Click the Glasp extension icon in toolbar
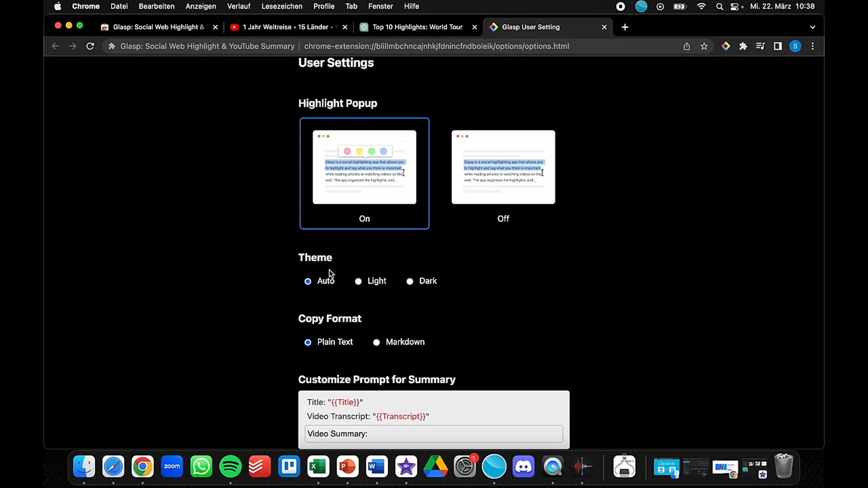Screen dimensions: 868x488 point(726,46)
